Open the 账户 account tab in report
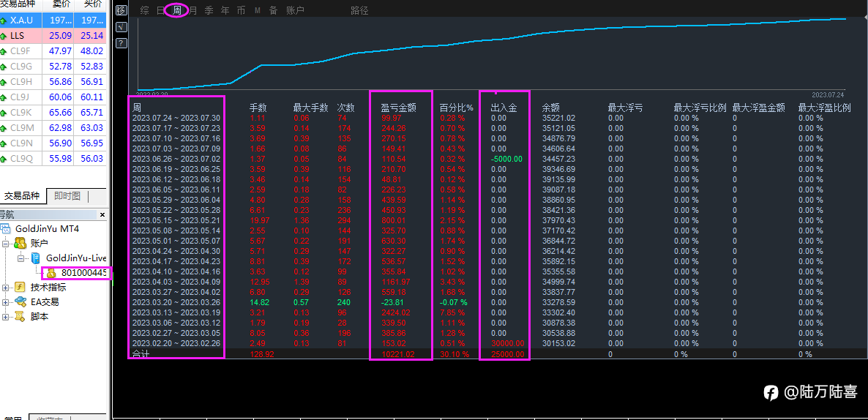This screenshot has height=420, width=868. [296, 10]
